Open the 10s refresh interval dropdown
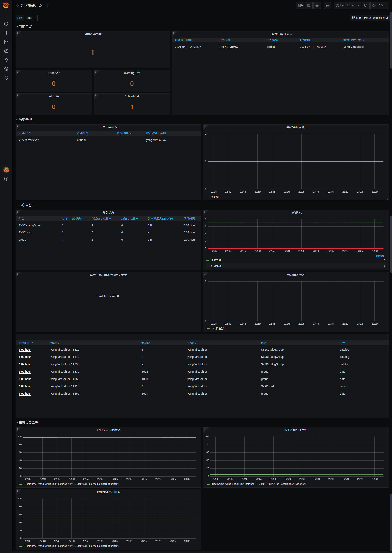The image size is (392, 553). 383,5
